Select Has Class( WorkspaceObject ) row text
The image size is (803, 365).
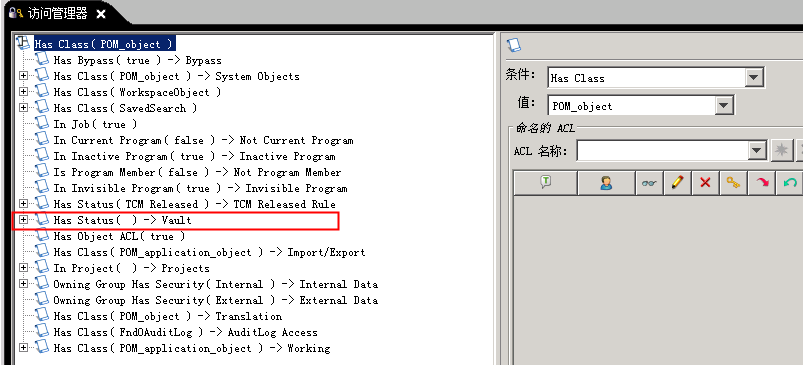[x=137, y=92]
